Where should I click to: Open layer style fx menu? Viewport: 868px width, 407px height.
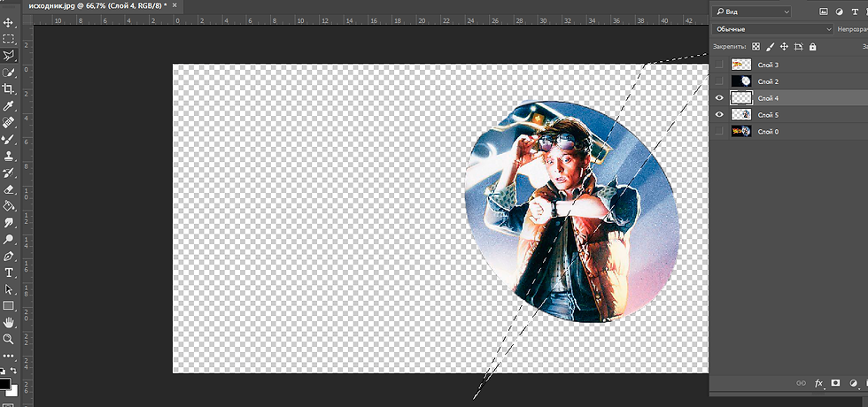pos(818,382)
